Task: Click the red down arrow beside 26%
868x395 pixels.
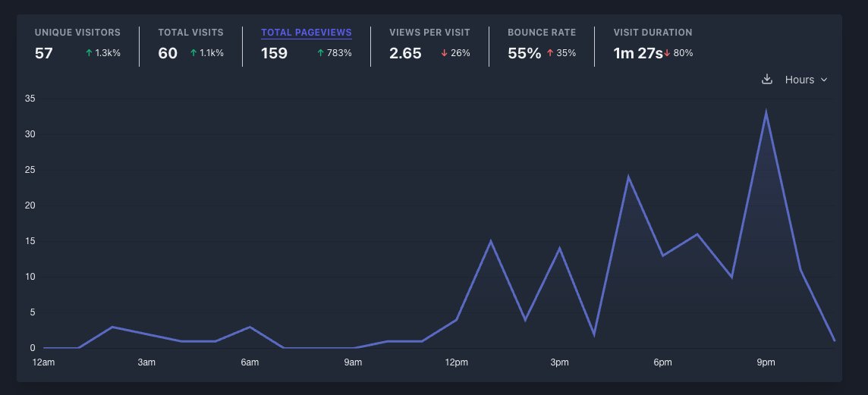Action: 444,53
